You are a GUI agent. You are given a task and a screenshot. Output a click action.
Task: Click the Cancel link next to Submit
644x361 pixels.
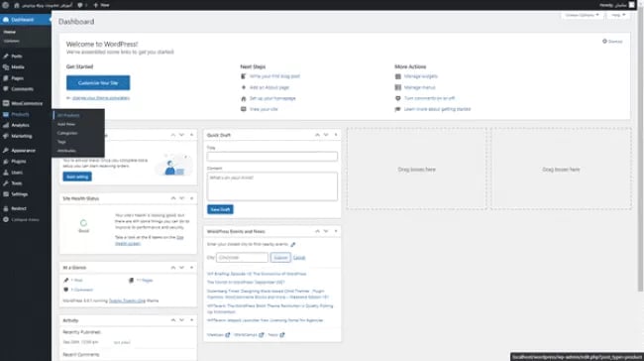299,258
